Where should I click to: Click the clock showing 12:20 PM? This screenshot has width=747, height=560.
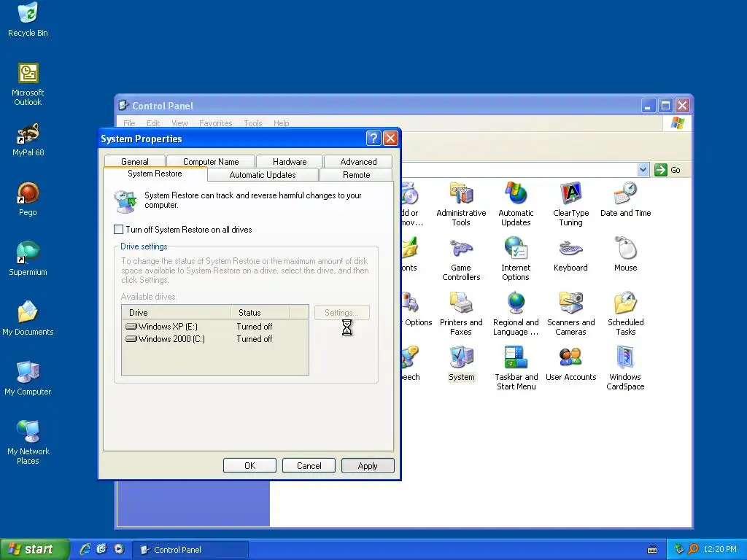720,549
